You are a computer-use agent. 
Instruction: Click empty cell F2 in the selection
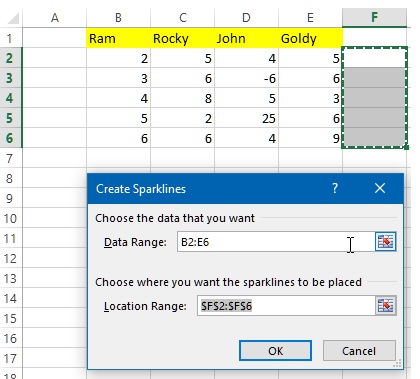(x=374, y=58)
